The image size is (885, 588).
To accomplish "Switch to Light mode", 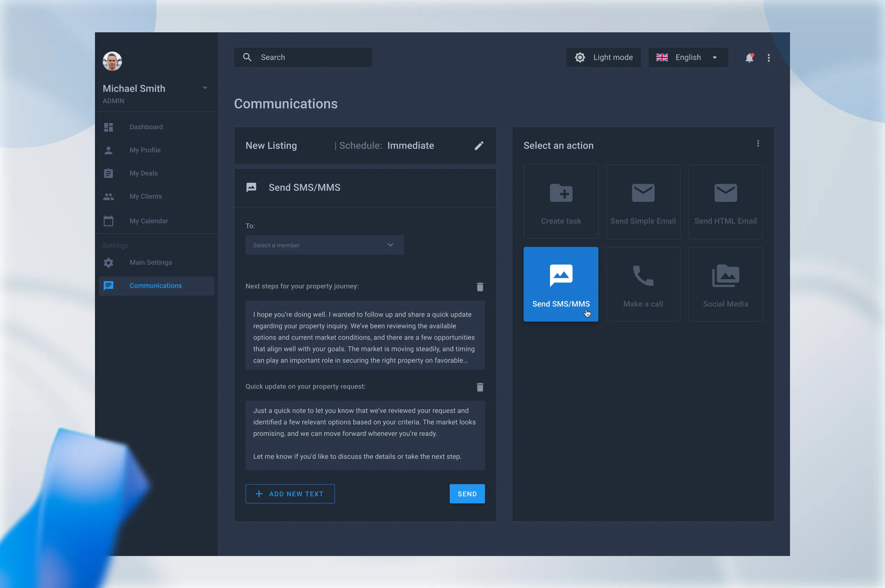I will point(603,57).
